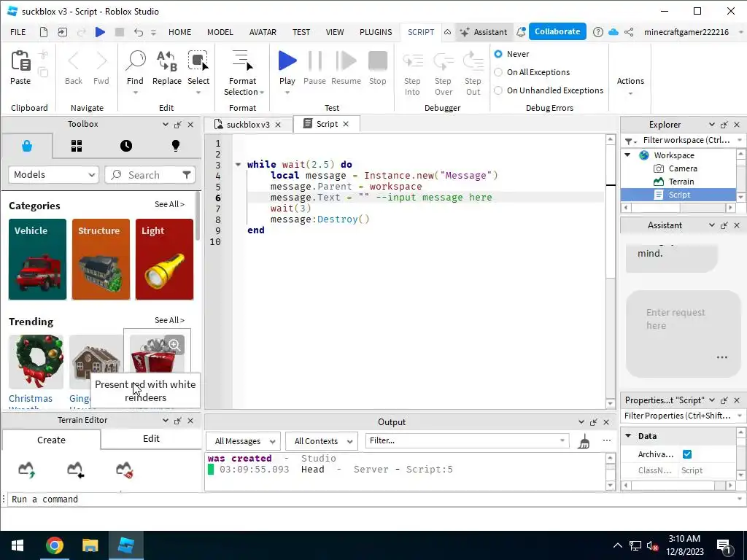Click the Undo arrow in quick bar
Viewport: 747px width, 560px height.
pyautogui.click(x=139, y=32)
